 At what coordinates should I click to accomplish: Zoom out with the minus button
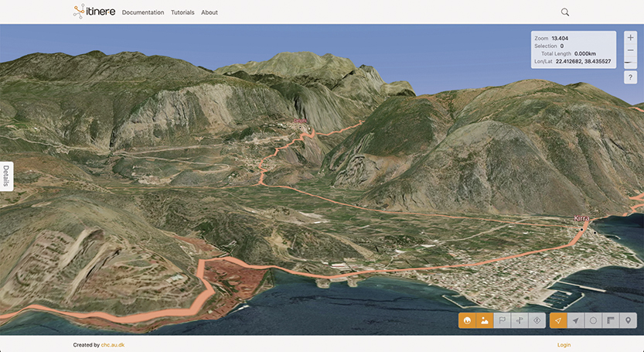pos(630,51)
